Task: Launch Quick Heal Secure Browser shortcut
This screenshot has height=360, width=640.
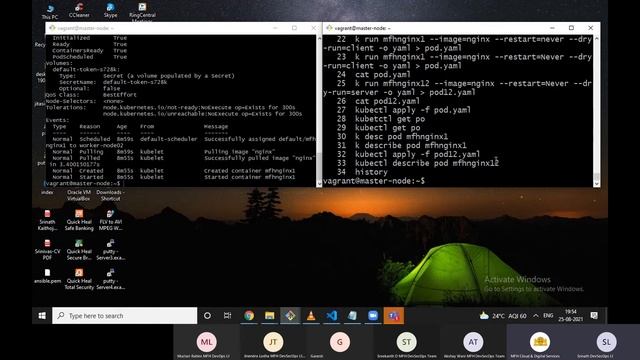Action: coord(79,250)
